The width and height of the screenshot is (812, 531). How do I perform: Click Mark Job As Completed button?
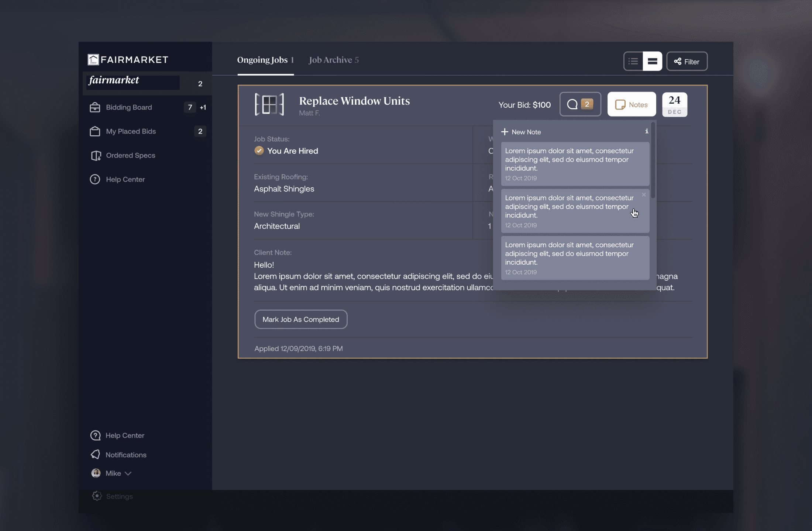pos(300,319)
